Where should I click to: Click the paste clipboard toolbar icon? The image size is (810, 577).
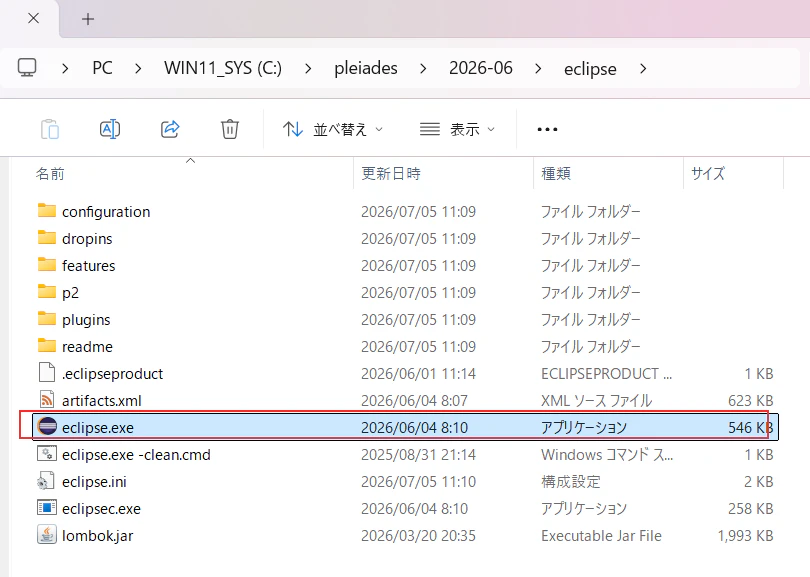pyautogui.click(x=50, y=129)
